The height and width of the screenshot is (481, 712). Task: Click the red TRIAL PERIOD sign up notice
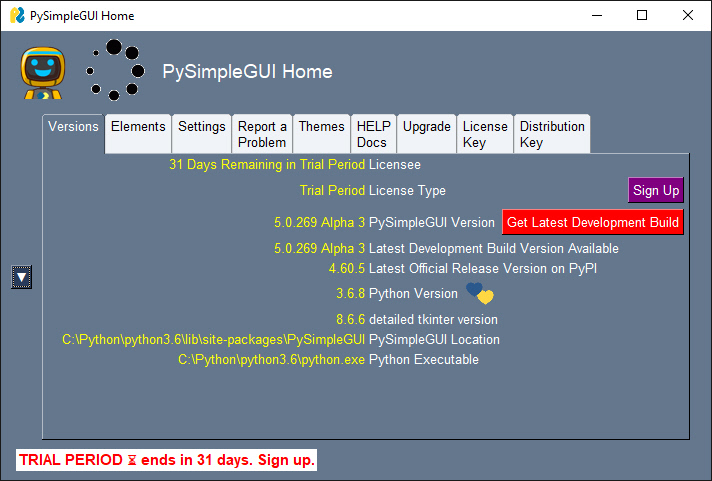(166, 460)
